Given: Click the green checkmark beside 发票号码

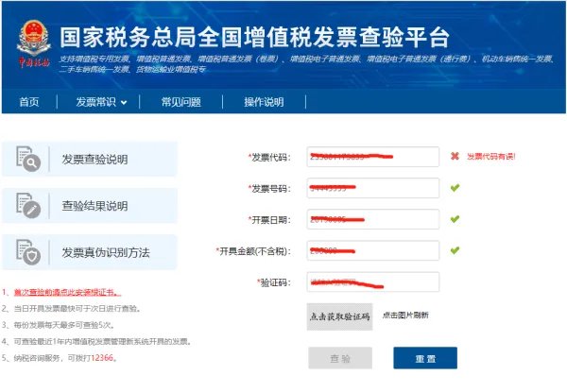Looking at the screenshot, I should 455,188.
